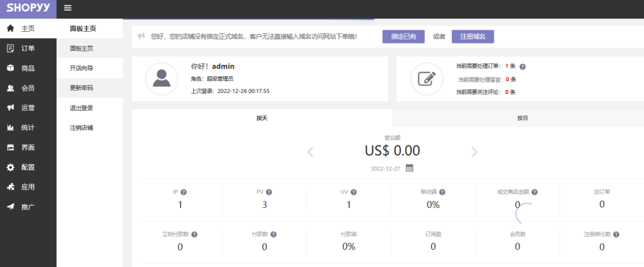The width and height of the screenshot is (644, 267).
Task: Open 运营 in the sidebar
Action: [29, 108]
